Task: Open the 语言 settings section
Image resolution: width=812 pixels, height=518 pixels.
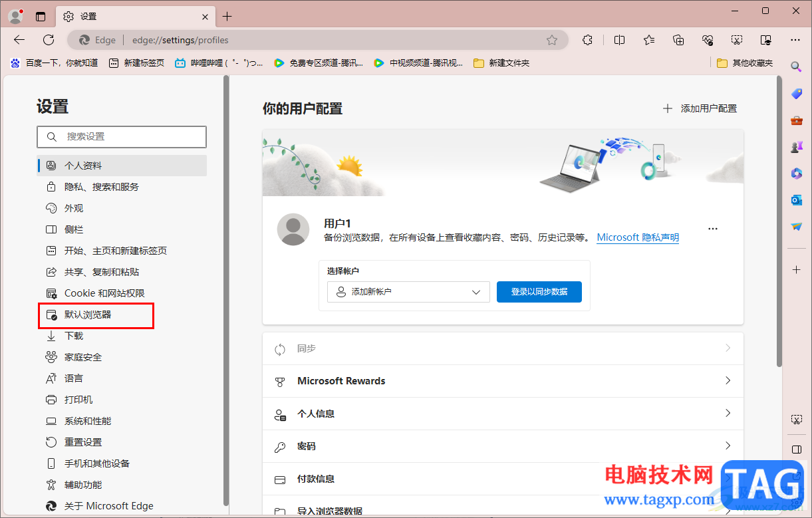Action: [122, 378]
